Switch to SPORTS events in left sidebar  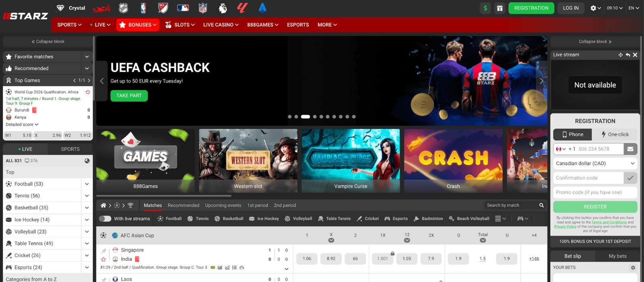pos(70,149)
